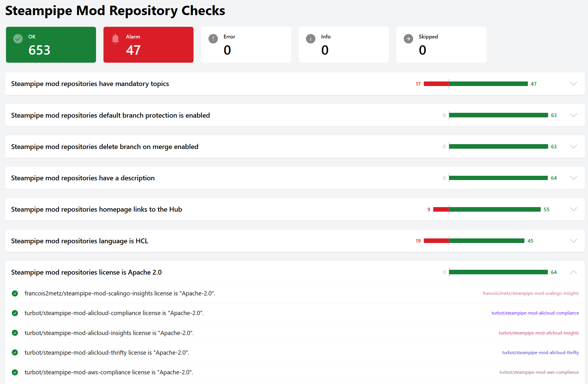Open the OK 653 summary card
The image size is (588, 384).
tap(51, 45)
